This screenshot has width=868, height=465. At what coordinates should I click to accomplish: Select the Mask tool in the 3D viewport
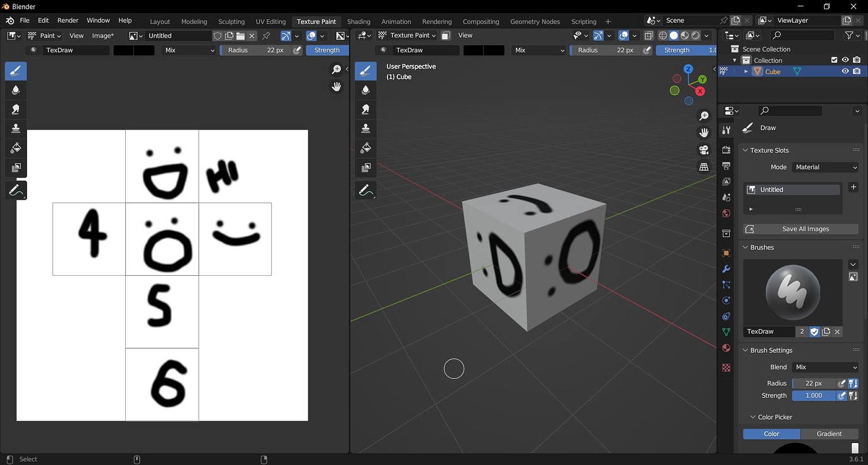(x=365, y=168)
